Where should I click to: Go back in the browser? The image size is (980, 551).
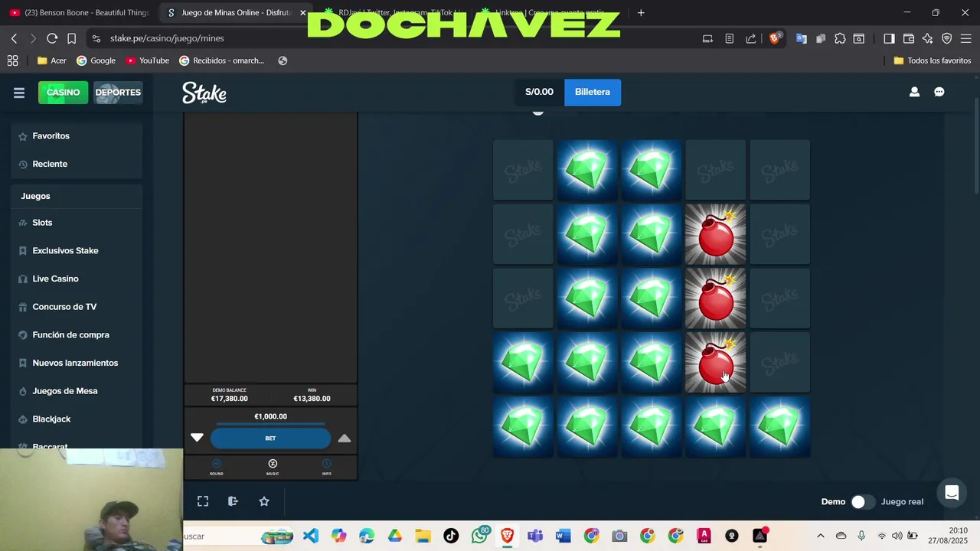pyautogui.click(x=14, y=38)
